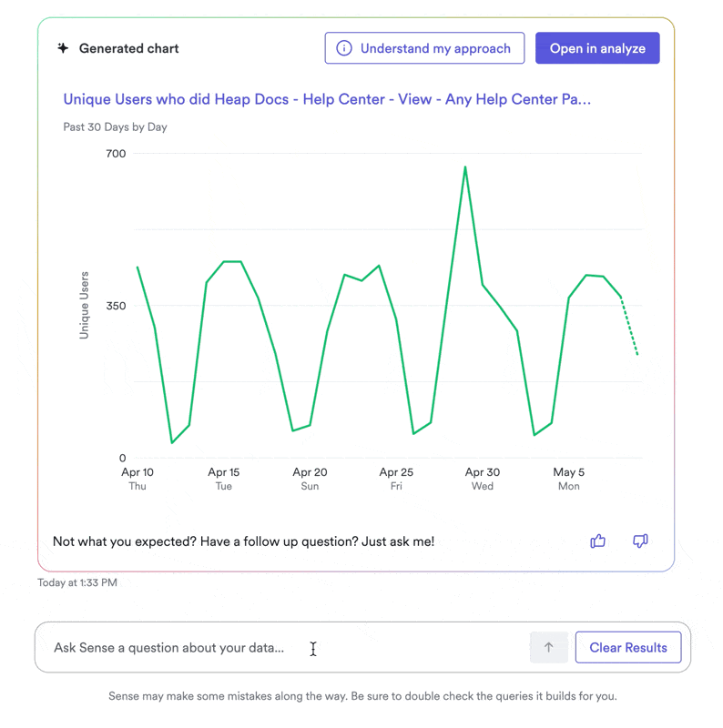The height and width of the screenshot is (728, 723).
Task: Click the follow-up question prompt text
Action: click(x=242, y=541)
